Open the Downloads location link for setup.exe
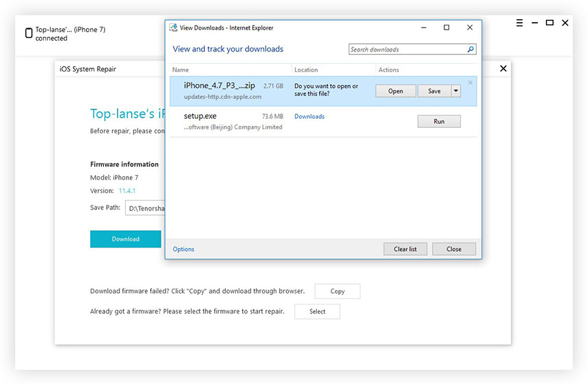588x385 pixels. (309, 117)
